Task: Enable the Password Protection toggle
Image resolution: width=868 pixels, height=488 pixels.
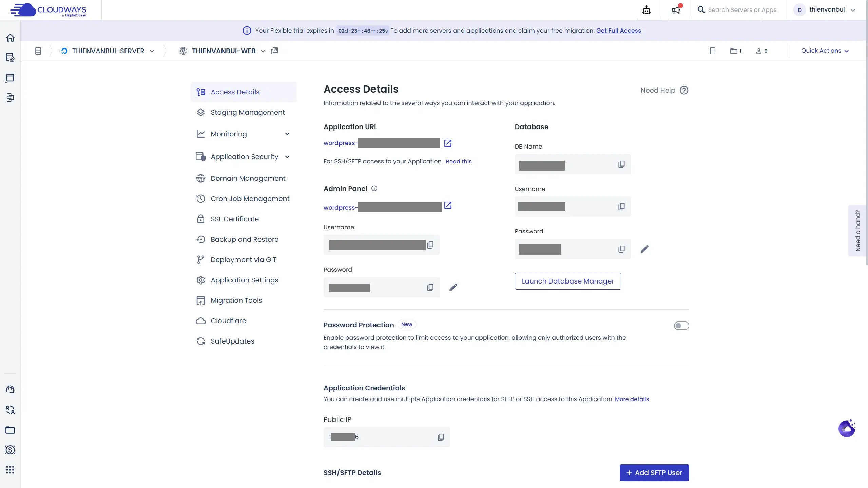Action: point(681,326)
